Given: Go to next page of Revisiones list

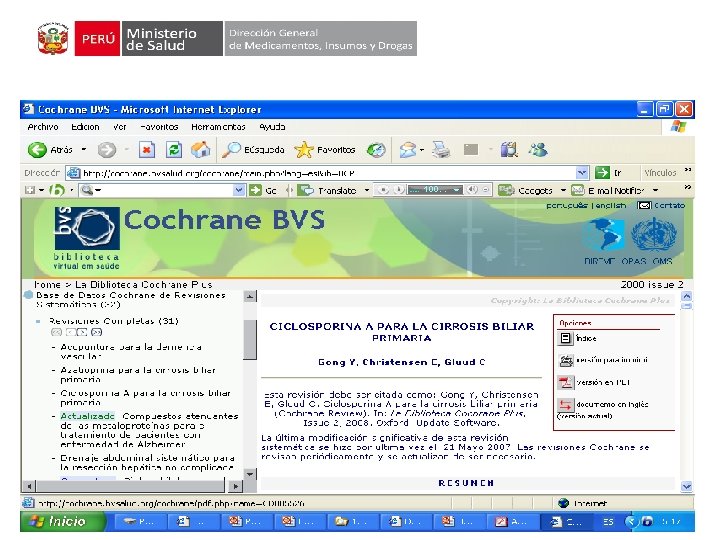Looking at the screenshot, I should (82, 332).
